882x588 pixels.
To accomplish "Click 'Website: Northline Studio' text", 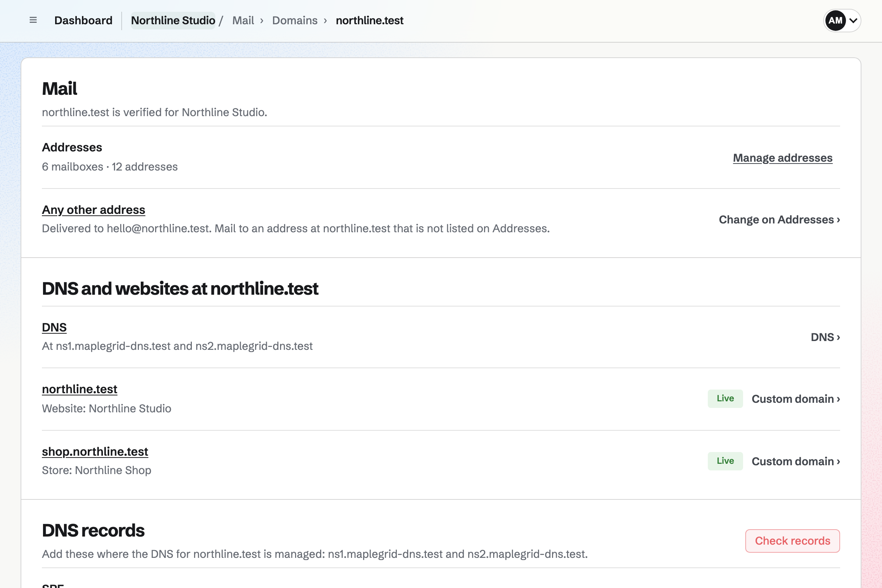I will 107,408.
